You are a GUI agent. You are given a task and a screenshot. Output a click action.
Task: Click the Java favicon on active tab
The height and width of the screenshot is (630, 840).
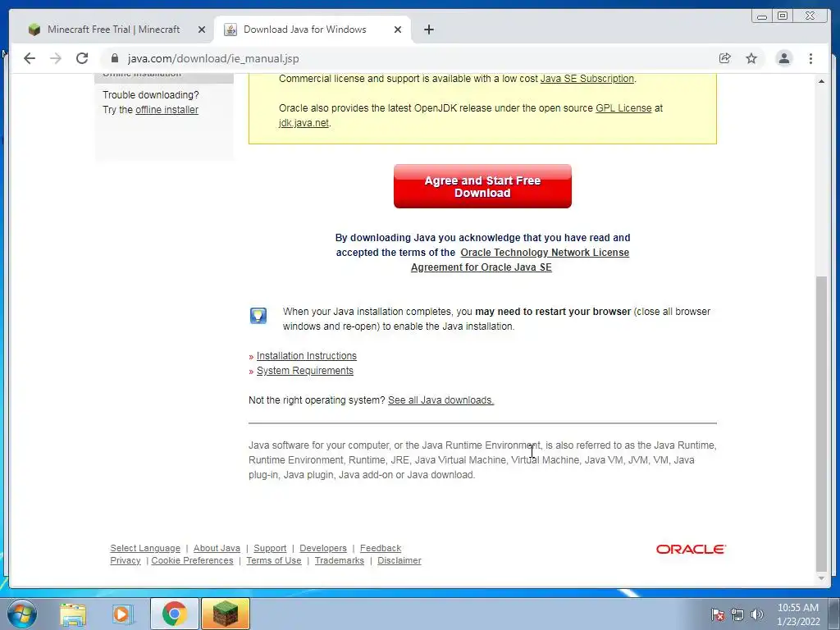click(231, 30)
